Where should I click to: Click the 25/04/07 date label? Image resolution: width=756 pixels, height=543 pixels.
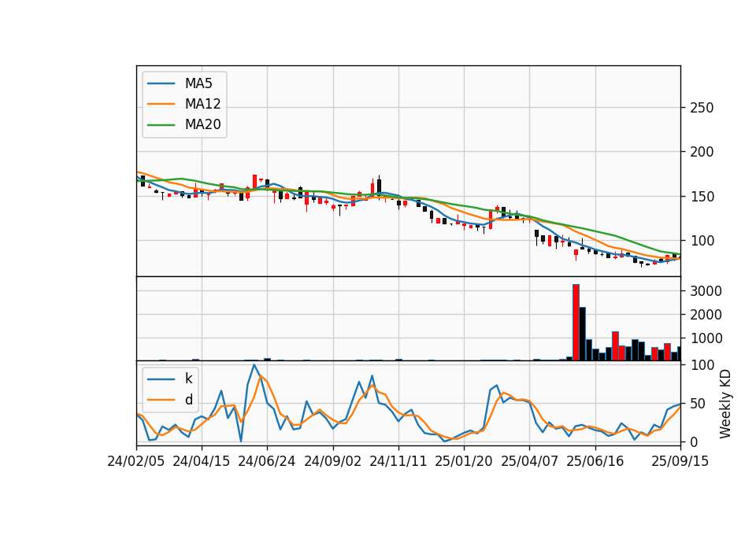pos(529,461)
